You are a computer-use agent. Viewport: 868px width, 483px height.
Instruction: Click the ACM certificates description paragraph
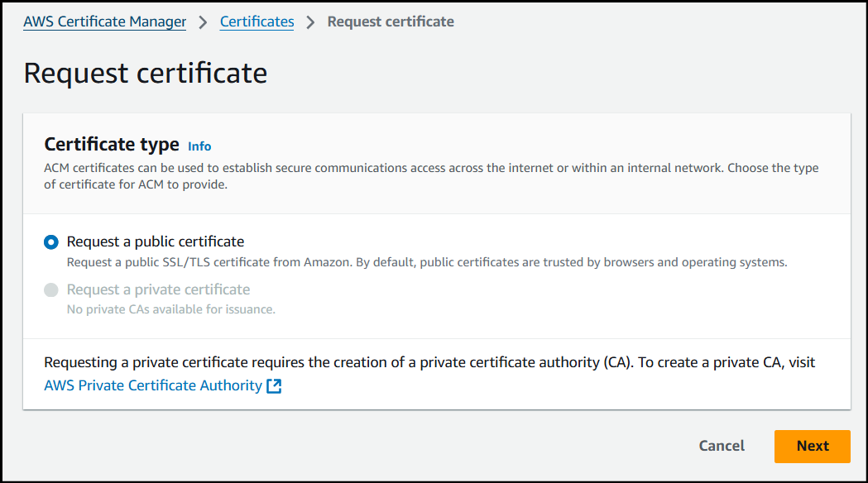(x=430, y=176)
